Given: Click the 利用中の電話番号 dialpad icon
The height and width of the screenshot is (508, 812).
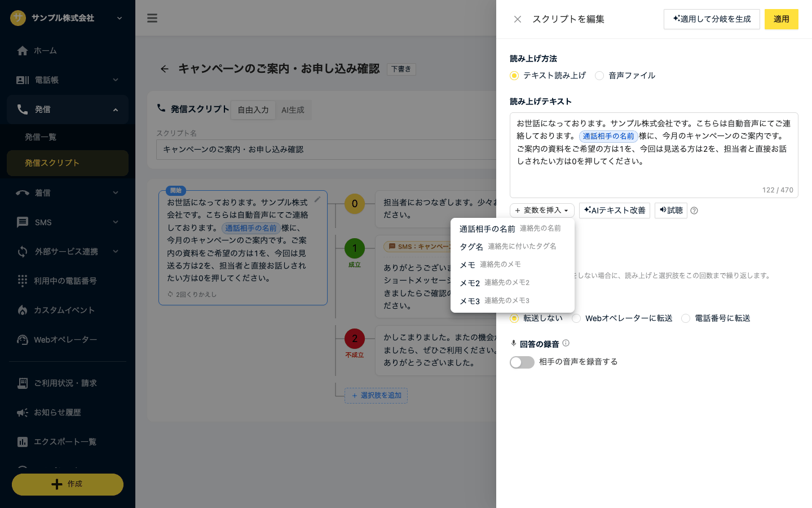Looking at the screenshot, I should click(23, 281).
